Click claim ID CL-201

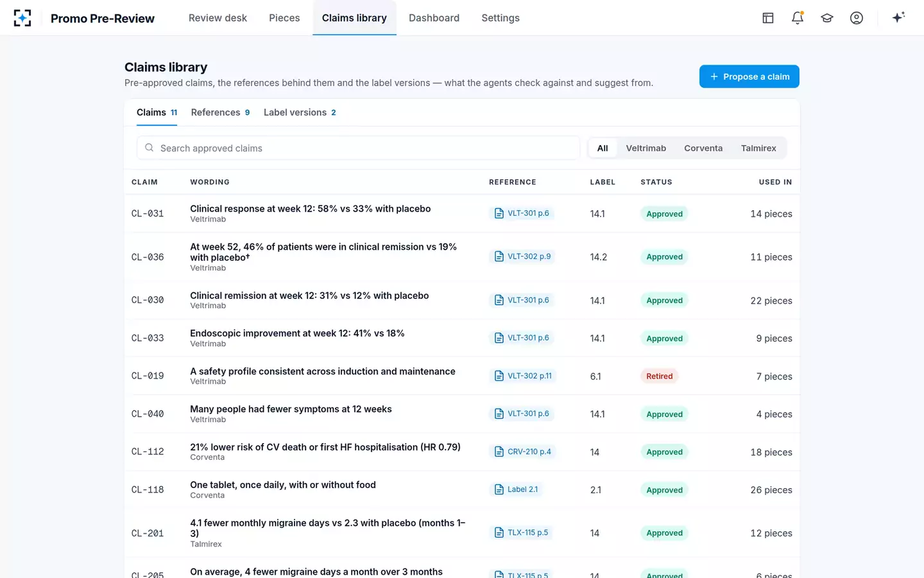[148, 533]
